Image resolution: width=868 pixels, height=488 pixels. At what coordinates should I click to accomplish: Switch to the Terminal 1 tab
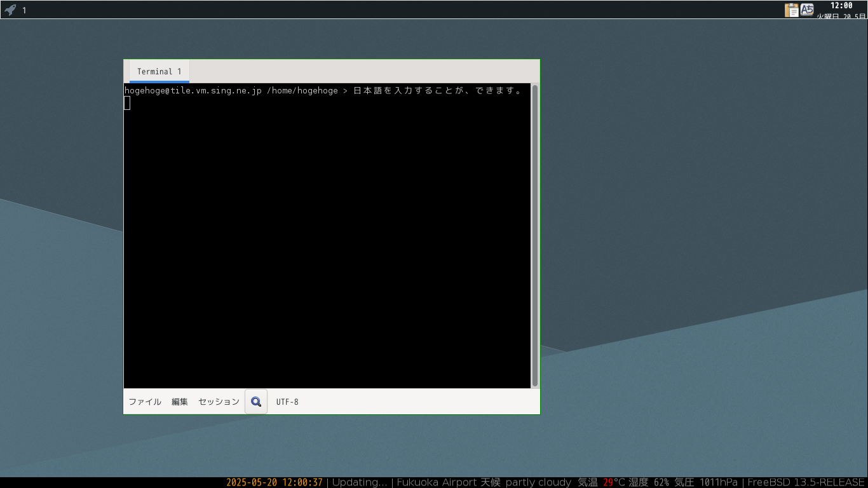[x=159, y=71]
